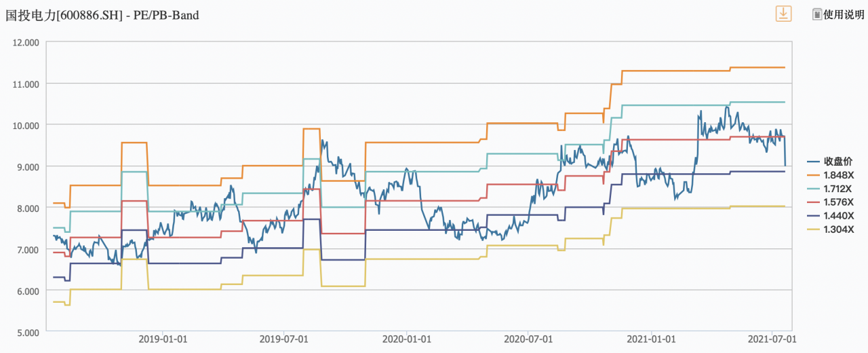Toggle the 1.304X legend label
Image resolution: width=868 pixels, height=353 pixels.
[838, 229]
